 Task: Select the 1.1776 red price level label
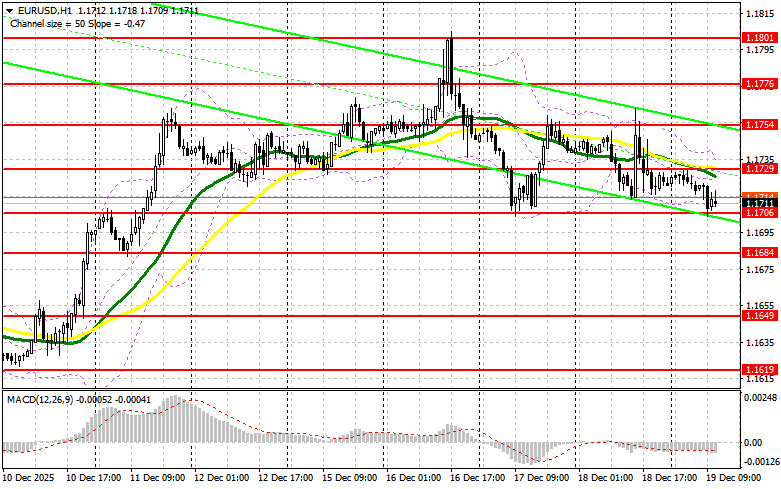pos(759,85)
